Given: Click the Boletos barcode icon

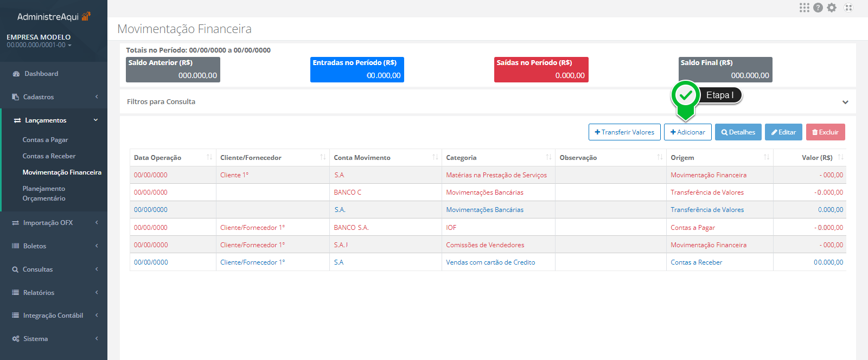Looking at the screenshot, I should click(16, 246).
